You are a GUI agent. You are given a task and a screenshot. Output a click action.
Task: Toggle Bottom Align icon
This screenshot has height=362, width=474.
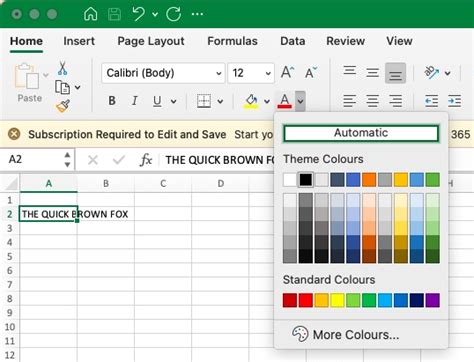tap(395, 73)
